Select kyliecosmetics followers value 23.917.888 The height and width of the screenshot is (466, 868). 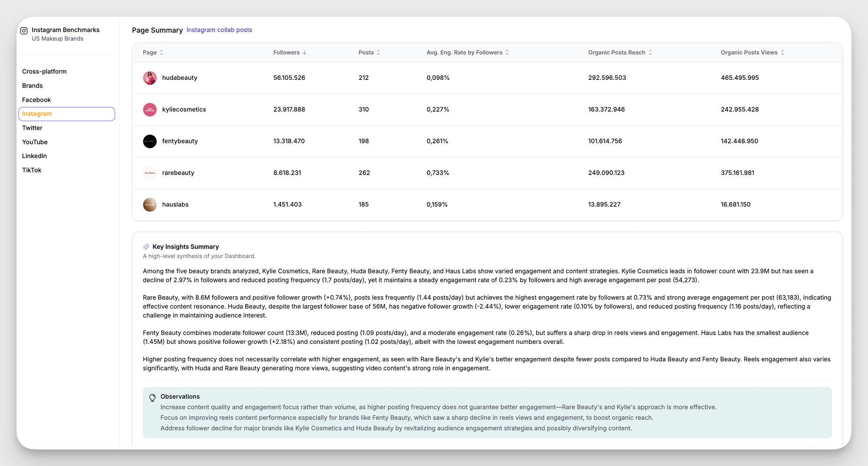click(x=289, y=109)
